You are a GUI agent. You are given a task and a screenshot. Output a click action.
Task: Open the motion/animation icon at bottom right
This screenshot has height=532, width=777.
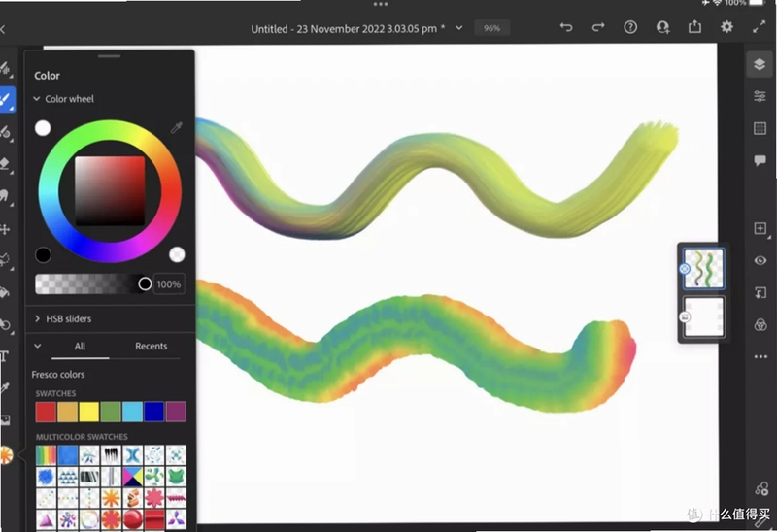(x=762, y=489)
